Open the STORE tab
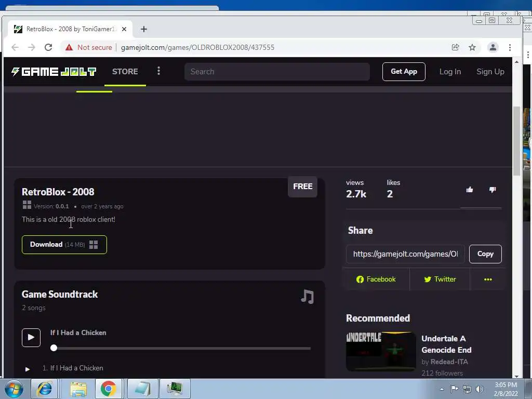This screenshot has height=399, width=532. point(125,72)
